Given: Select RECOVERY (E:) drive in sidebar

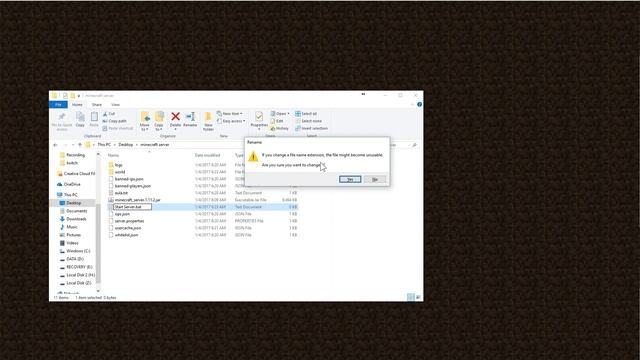Looking at the screenshot, I should 76,267.
